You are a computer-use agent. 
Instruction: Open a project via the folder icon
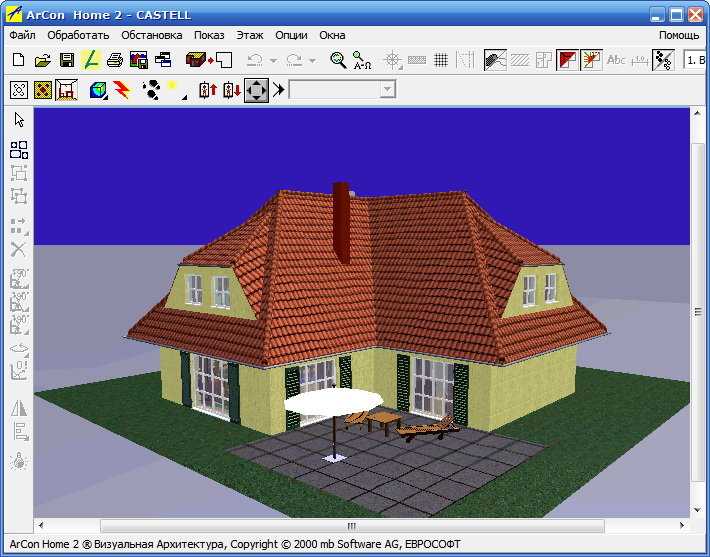(43, 60)
